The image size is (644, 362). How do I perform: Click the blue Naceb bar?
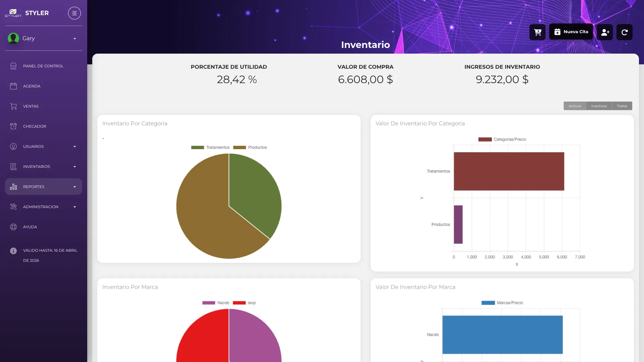pos(502,335)
